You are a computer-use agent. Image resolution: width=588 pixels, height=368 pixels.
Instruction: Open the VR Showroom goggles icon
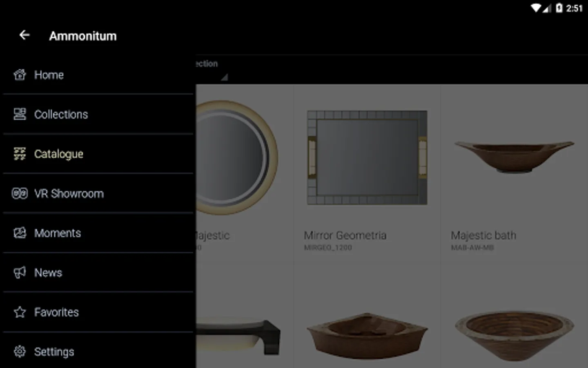(20, 193)
